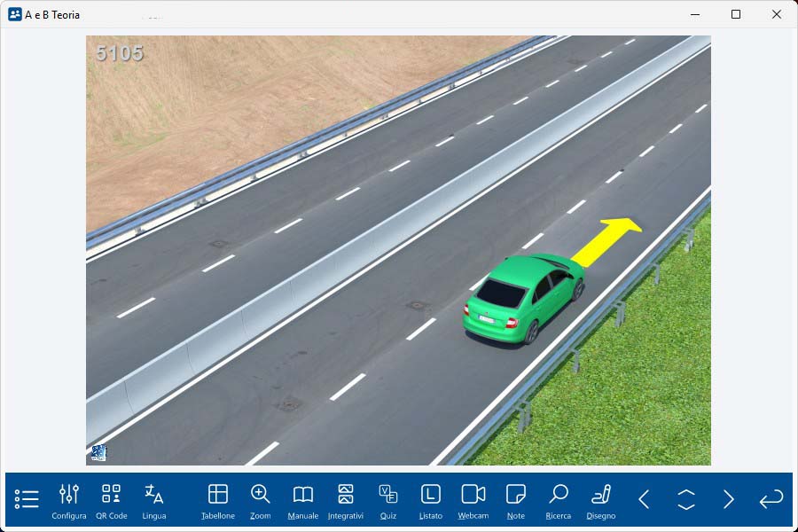Open the list menu icon

(27, 499)
